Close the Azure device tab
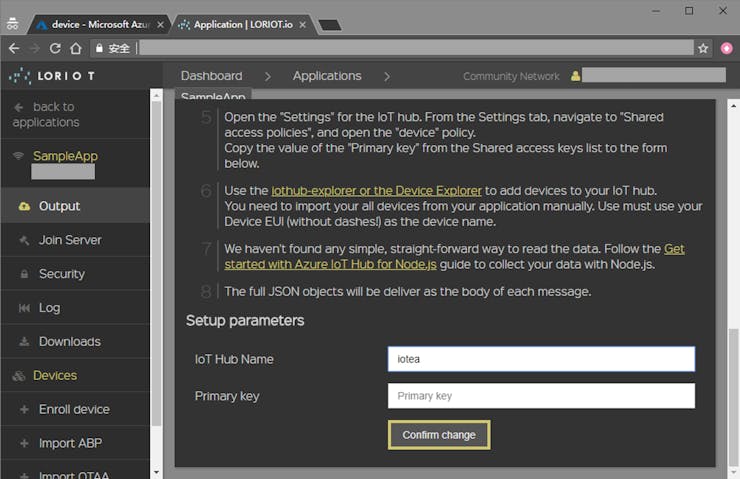The width and height of the screenshot is (740, 479). click(x=160, y=25)
